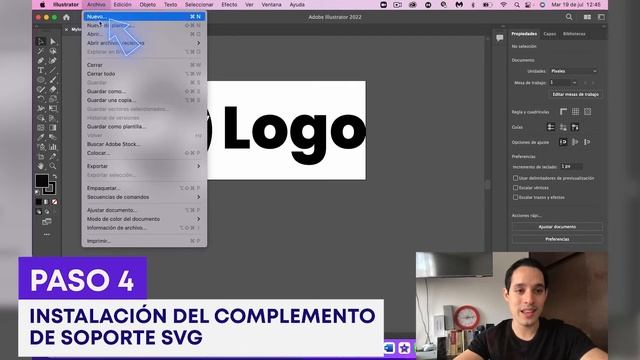640x360 pixels.
Task: Toggle third Opciones de ajuste snap button
Action: click(x=587, y=142)
